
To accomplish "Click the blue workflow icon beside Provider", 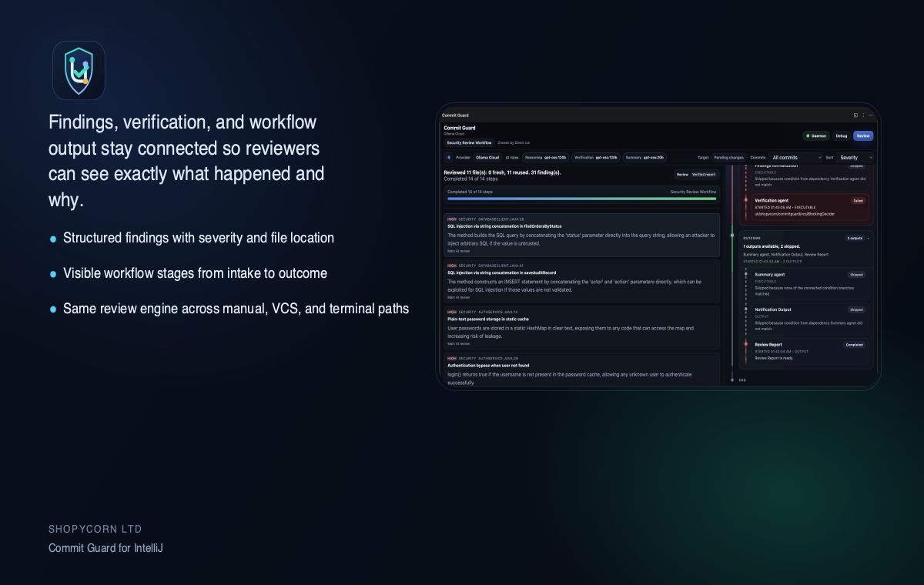I will [449, 158].
